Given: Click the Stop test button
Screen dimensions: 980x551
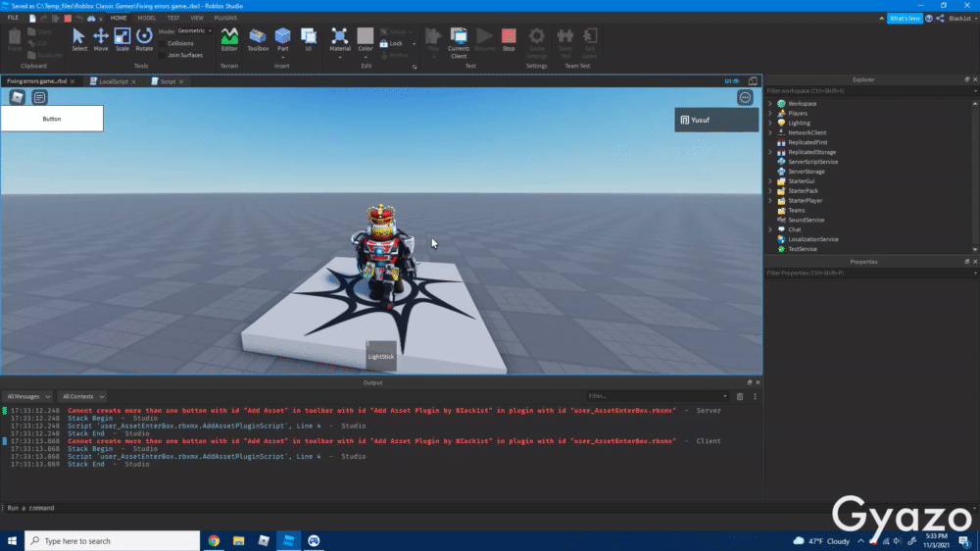Looking at the screenshot, I should coord(509,39).
